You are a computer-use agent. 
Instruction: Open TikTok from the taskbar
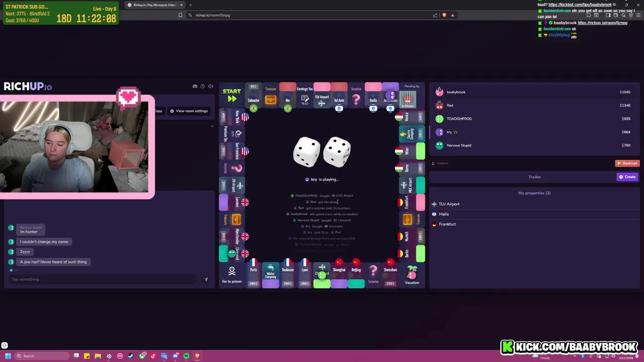tap(153, 356)
